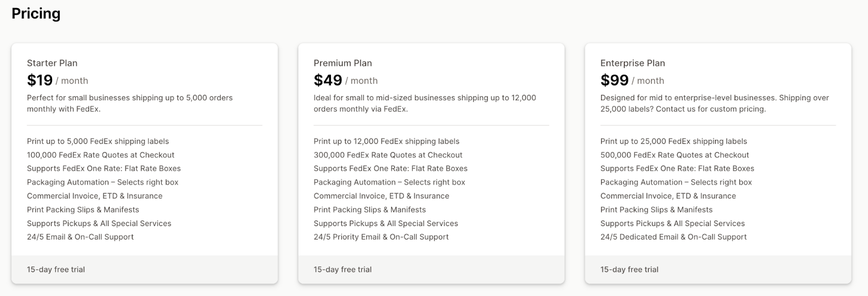Screen dimensions: 868x296
Task: Click the Enterprise custom pricing description text
Action: [714, 104]
